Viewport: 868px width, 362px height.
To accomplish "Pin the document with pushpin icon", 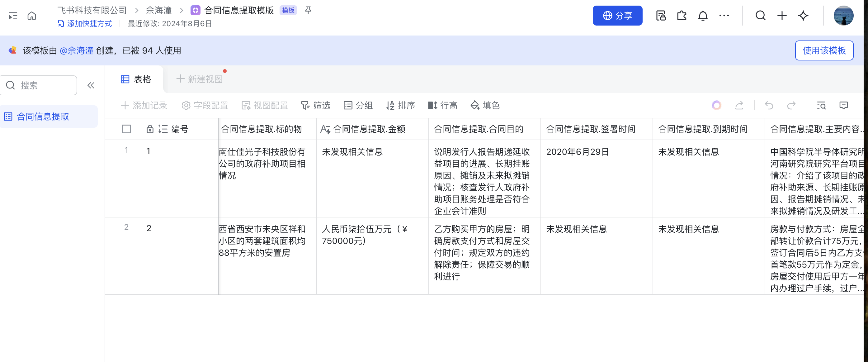I will pos(308,10).
